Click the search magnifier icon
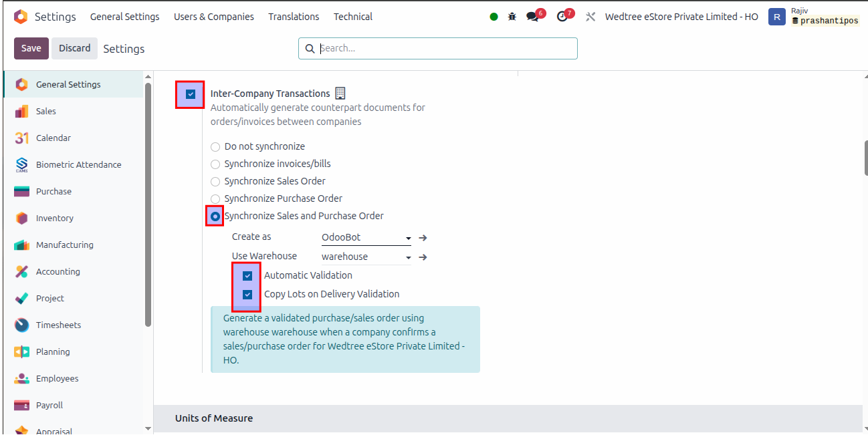868x435 pixels. tap(310, 48)
